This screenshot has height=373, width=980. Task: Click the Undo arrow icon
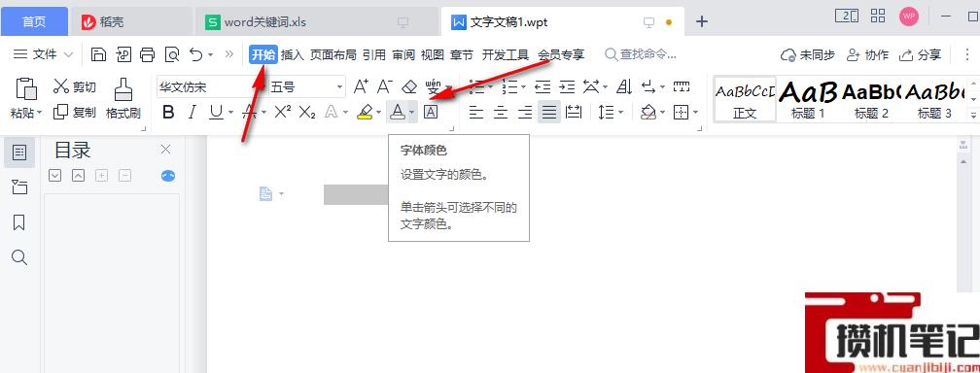[196, 55]
